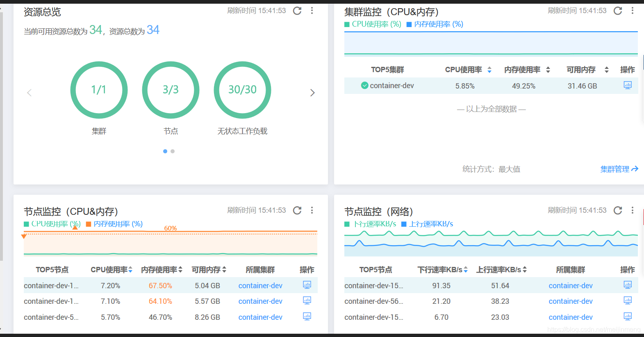Screen dimensions: 644x337
Task: Sort cluster table by 可用内存
Action: [x=607, y=70]
